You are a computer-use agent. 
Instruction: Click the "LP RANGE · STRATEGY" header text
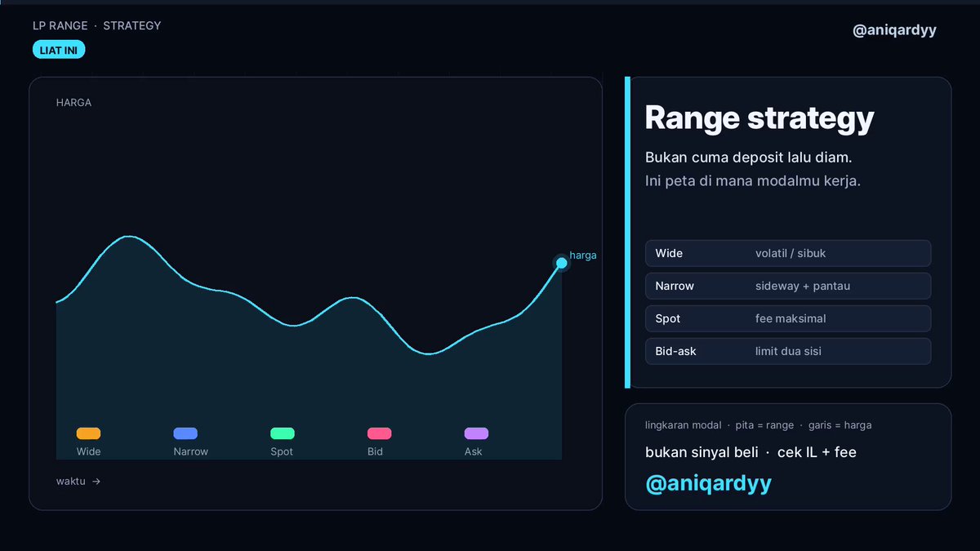(x=97, y=25)
